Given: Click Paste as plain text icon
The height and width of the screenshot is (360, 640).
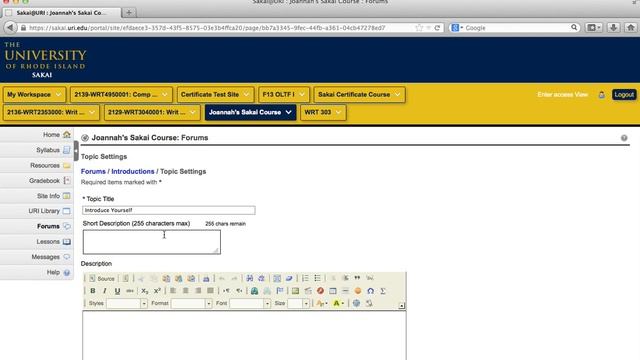Looking at the screenshot, I should (x=178, y=278).
